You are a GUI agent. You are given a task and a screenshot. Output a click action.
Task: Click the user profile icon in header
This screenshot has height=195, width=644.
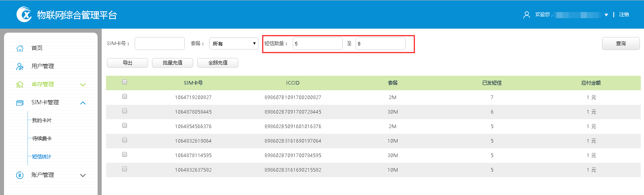526,15
